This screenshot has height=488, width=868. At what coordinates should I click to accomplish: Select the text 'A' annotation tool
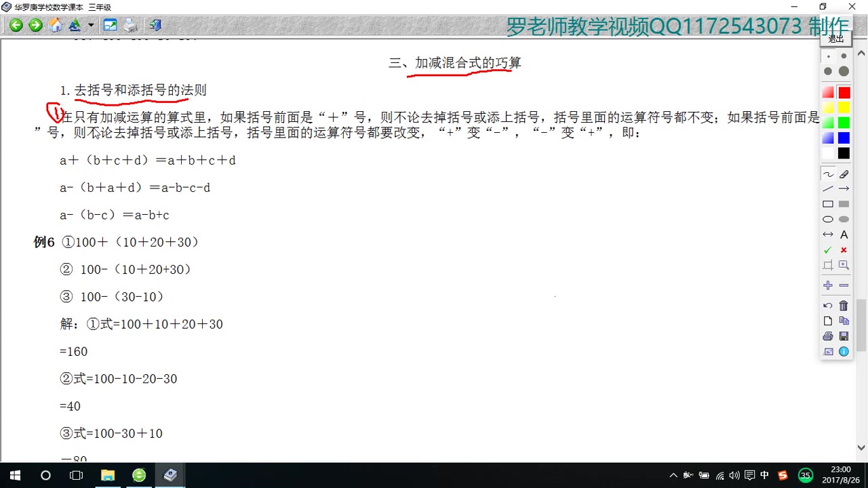[x=844, y=235]
